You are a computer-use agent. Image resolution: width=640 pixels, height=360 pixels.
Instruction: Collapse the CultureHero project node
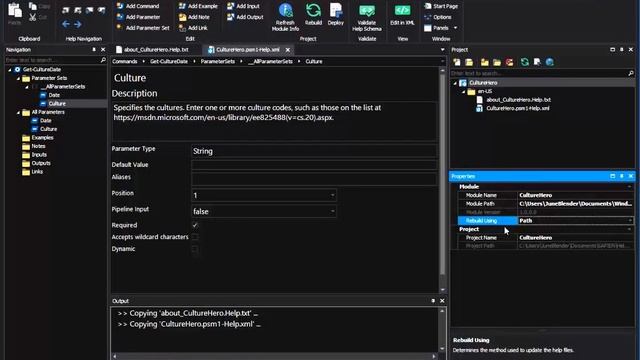tap(455, 83)
